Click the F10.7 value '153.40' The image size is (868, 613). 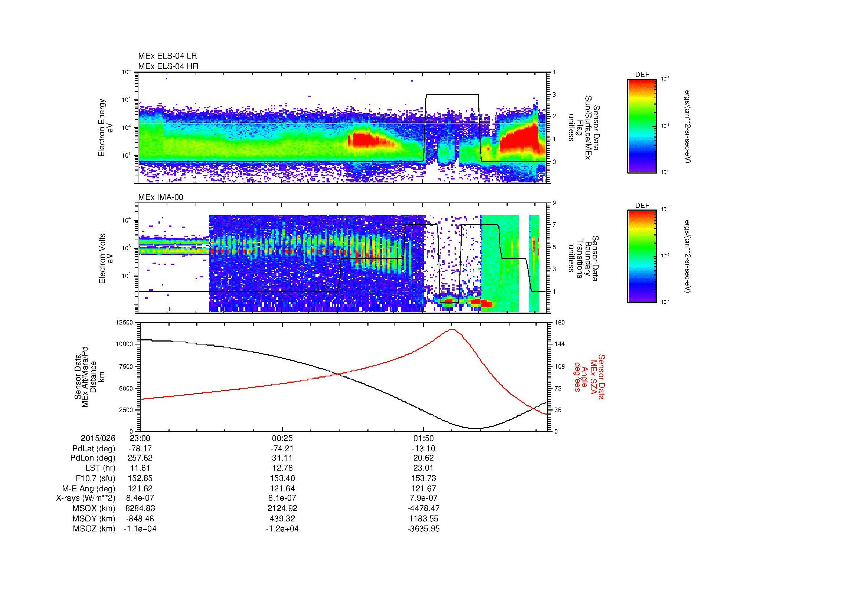(282, 478)
